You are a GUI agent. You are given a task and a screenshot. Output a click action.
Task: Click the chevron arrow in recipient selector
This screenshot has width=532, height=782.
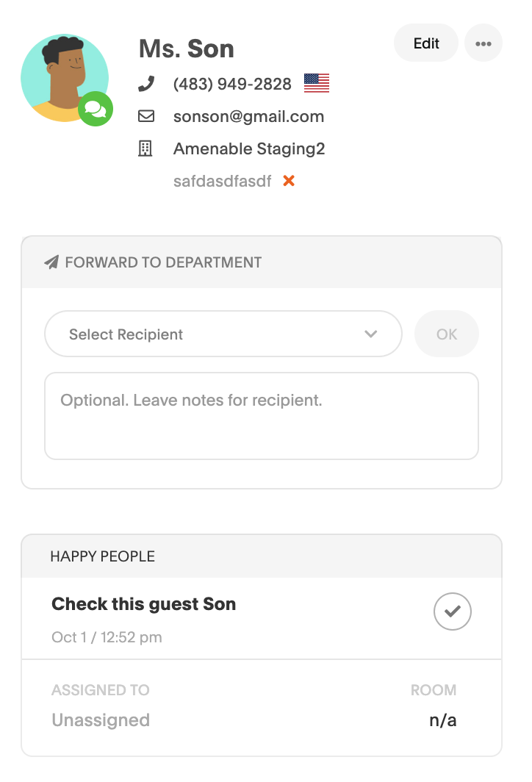pos(371,334)
